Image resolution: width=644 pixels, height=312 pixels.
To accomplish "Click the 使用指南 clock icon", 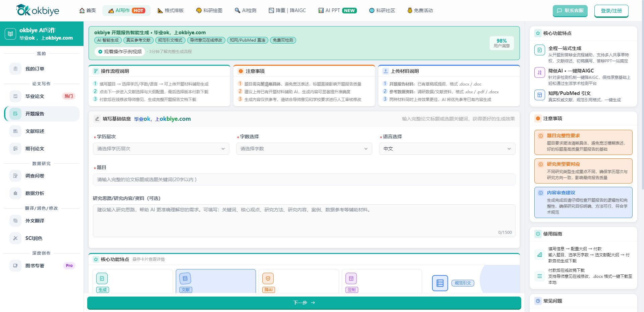I will click(538, 234).
